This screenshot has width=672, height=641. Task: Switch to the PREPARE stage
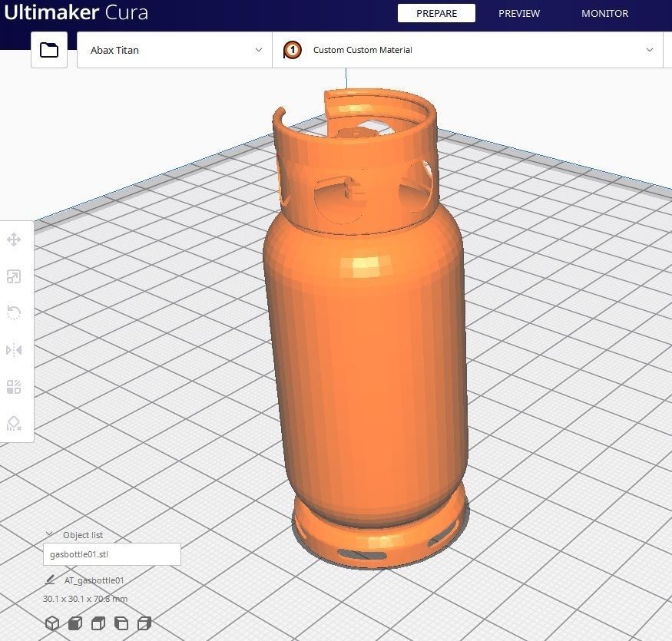(x=436, y=13)
